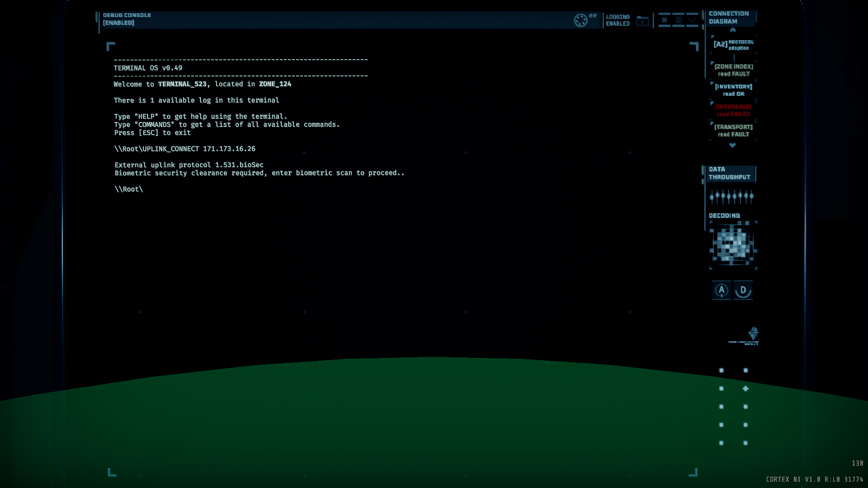Click the checkmark chevron toolbar icon
Screen dimensions: 868x488
pos(692,20)
